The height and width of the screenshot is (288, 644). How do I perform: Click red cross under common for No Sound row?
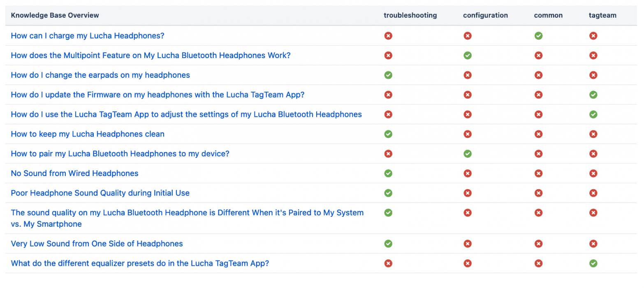tap(538, 174)
